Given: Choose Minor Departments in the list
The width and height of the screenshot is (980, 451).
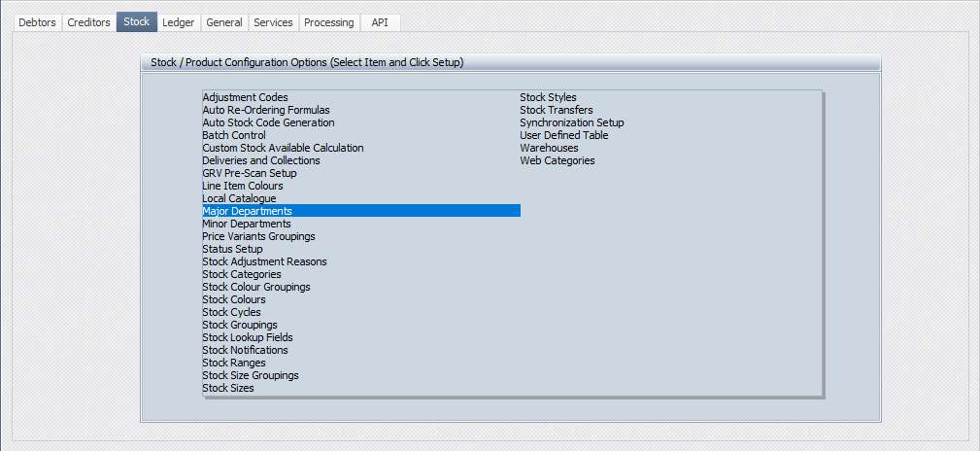Looking at the screenshot, I should [x=246, y=224].
